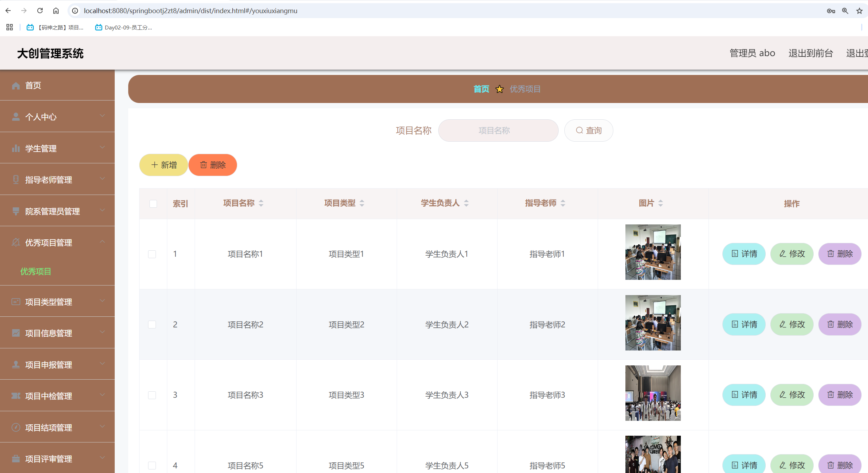Expand the 项目申报管理 sidebar menu
The image size is (868, 473).
click(57, 365)
